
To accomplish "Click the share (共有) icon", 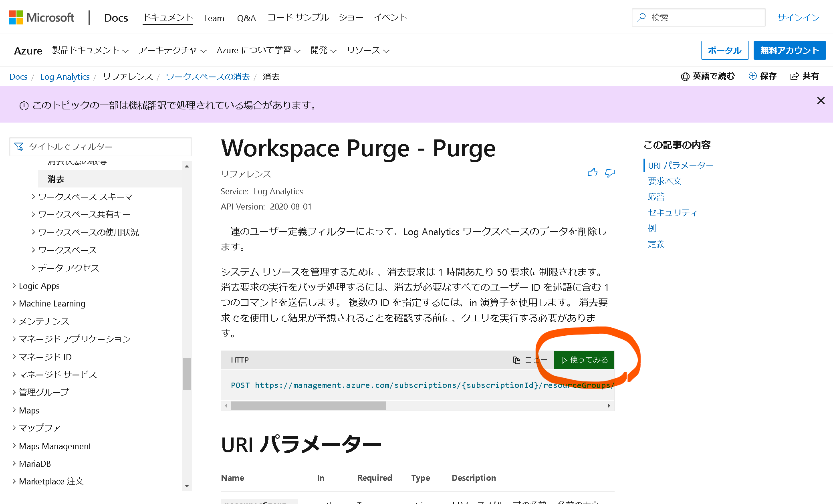I will click(x=794, y=76).
